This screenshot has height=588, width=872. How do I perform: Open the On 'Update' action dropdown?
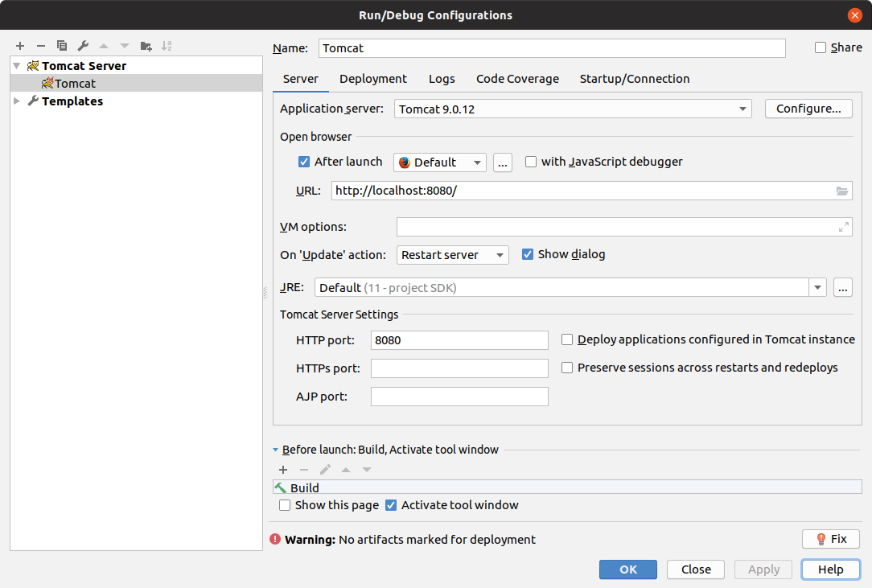[x=453, y=255]
